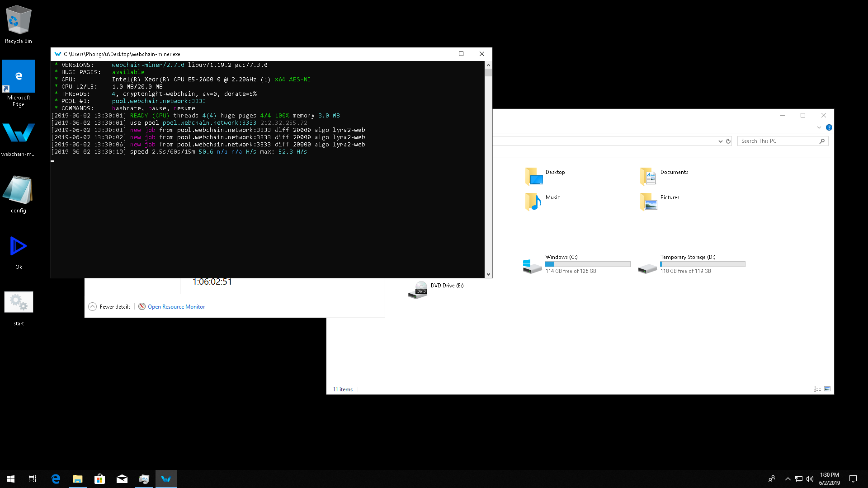
Task: Click the config icon on desktop
Action: click(x=18, y=189)
